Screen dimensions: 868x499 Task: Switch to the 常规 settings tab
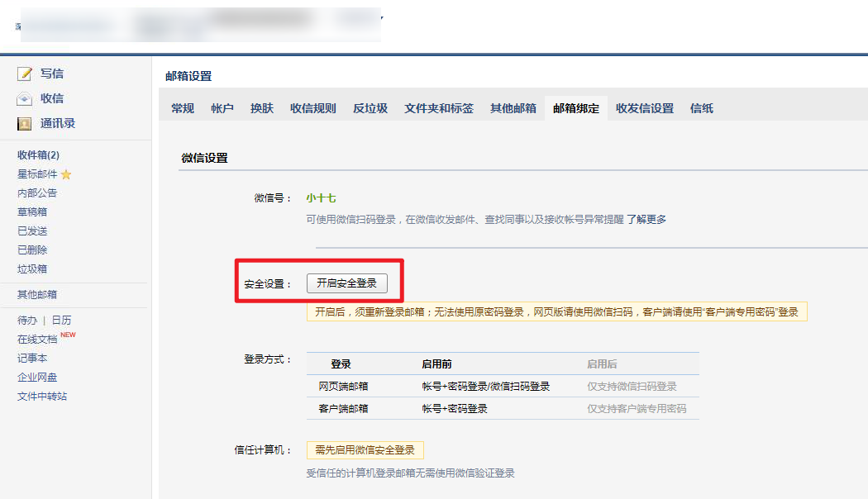[x=183, y=108]
